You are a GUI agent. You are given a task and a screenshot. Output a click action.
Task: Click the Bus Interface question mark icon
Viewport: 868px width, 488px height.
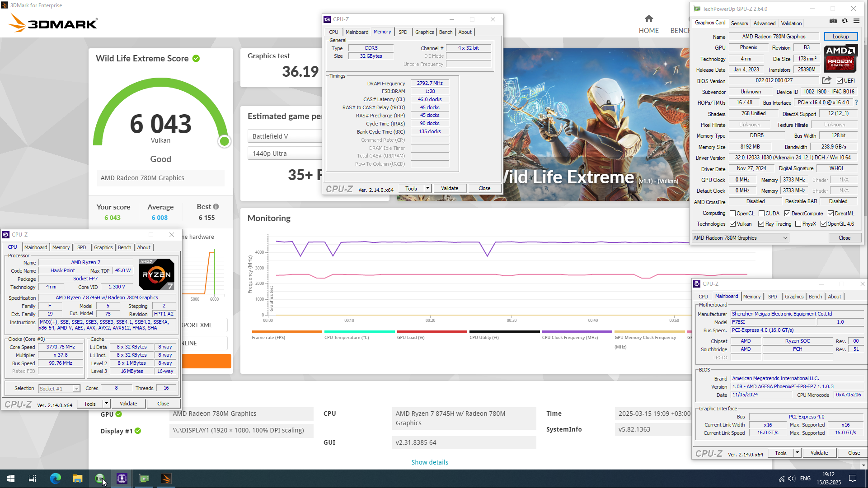[x=856, y=102]
